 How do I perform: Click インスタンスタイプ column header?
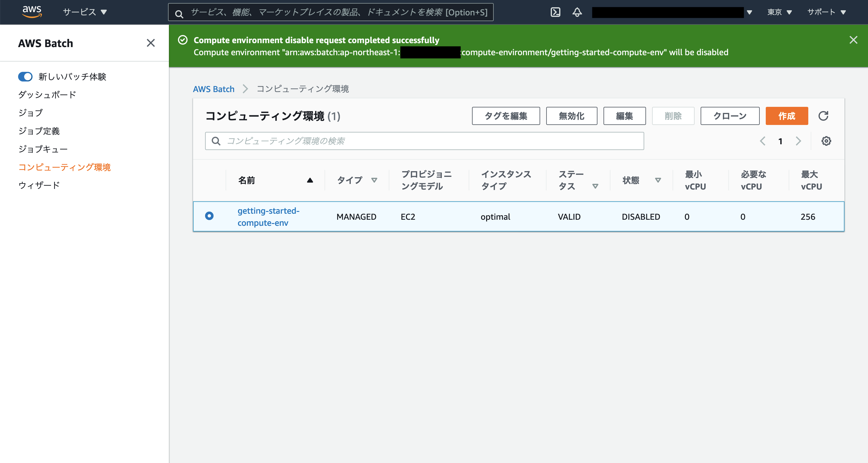(506, 180)
